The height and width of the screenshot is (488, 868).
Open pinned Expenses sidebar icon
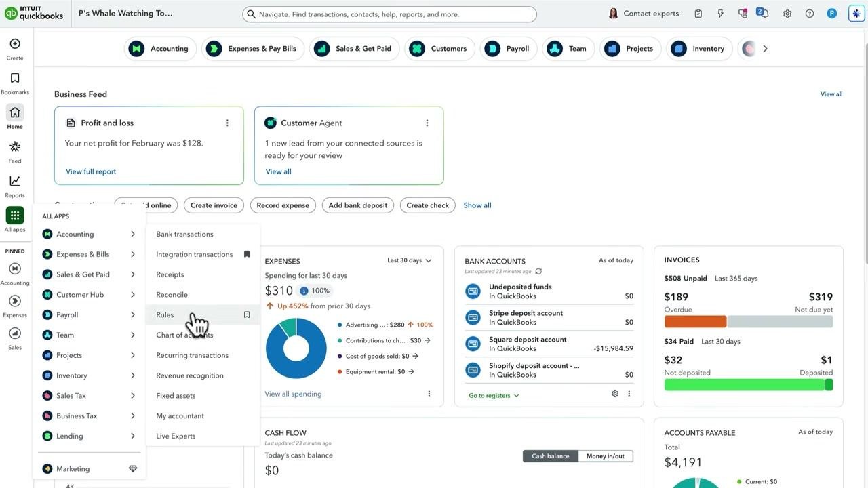[x=15, y=301]
